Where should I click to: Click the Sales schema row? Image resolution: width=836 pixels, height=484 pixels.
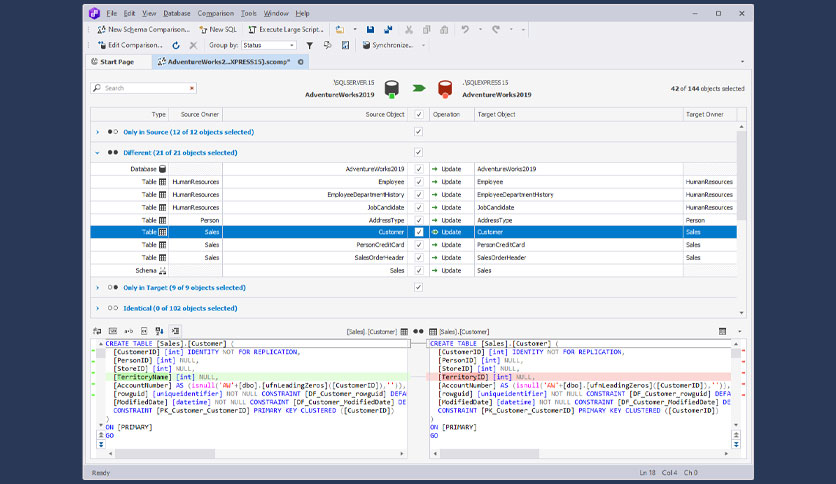tap(414, 270)
